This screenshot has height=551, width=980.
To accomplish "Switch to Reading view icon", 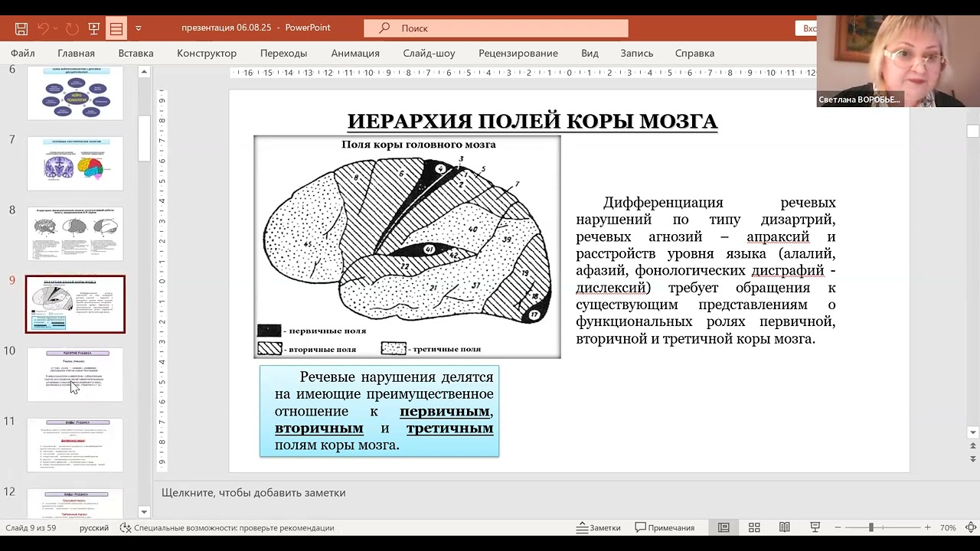I will 785,528.
